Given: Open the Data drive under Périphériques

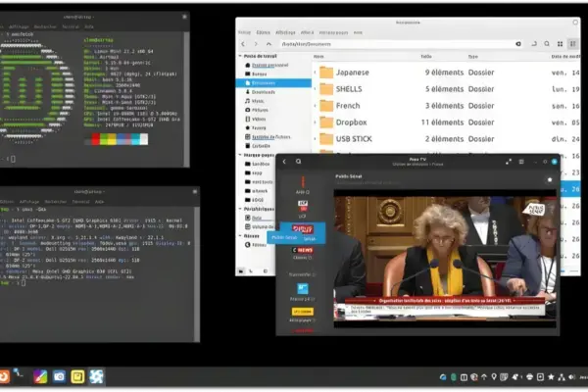Looking at the screenshot, I should (257, 218).
